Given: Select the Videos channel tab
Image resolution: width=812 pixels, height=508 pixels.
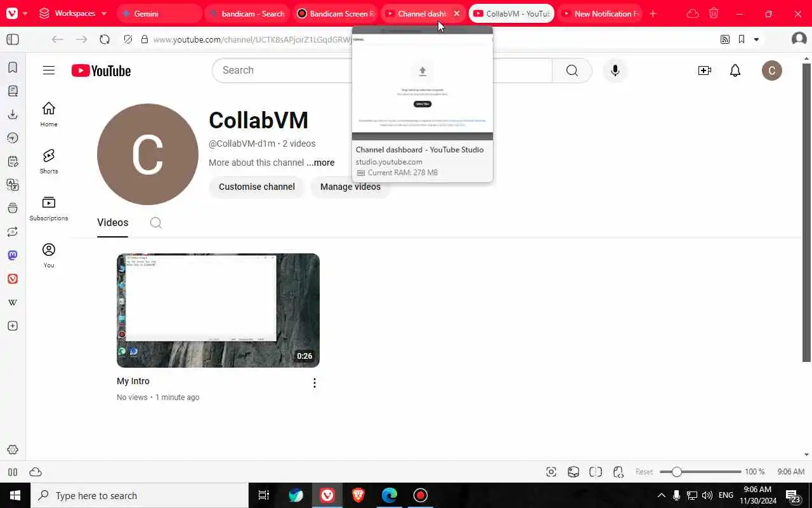Looking at the screenshot, I should point(113,223).
